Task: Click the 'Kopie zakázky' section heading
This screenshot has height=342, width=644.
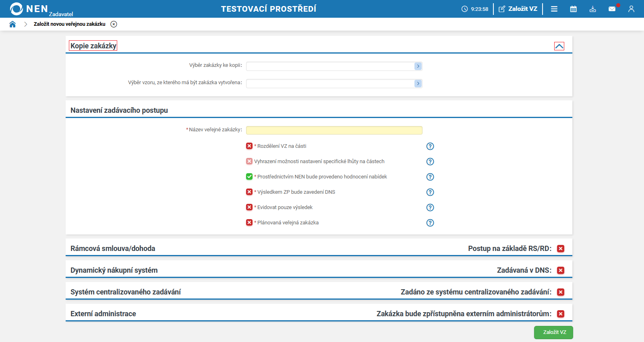Action: (93, 46)
